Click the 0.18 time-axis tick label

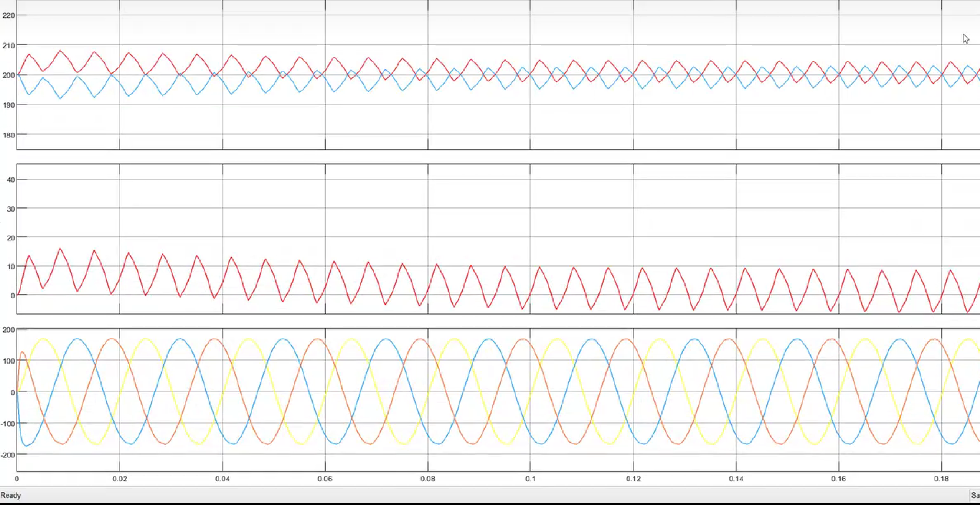pos(941,479)
